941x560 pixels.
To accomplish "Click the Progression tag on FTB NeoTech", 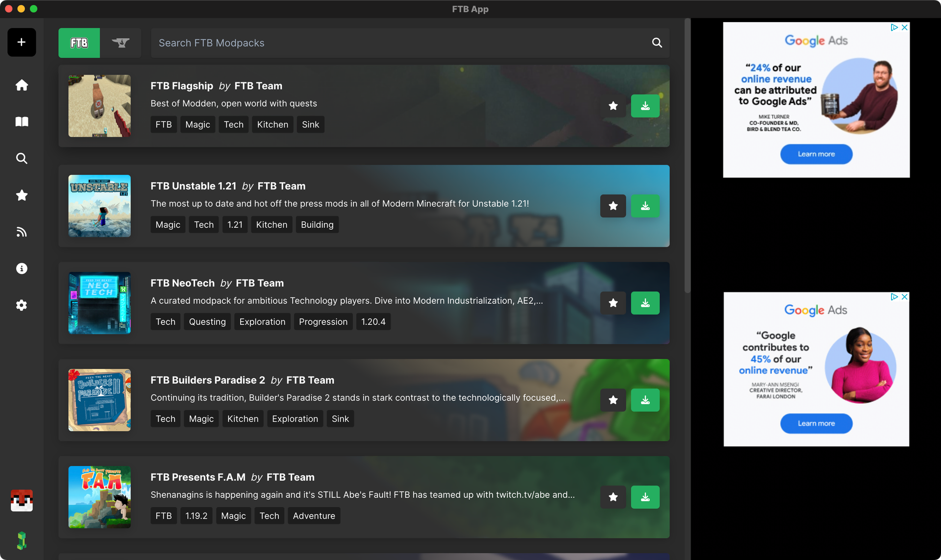I will pyautogui.click(x=323, y=321).
